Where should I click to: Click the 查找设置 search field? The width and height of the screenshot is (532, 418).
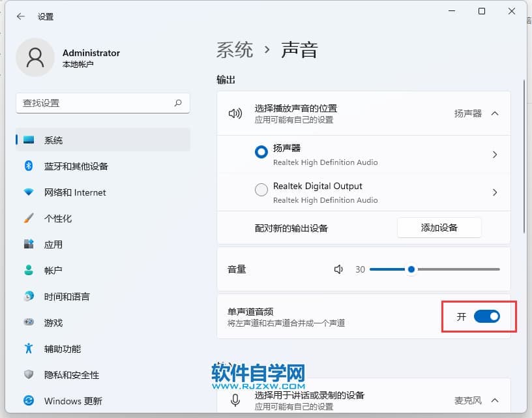(x=95, y=103)
